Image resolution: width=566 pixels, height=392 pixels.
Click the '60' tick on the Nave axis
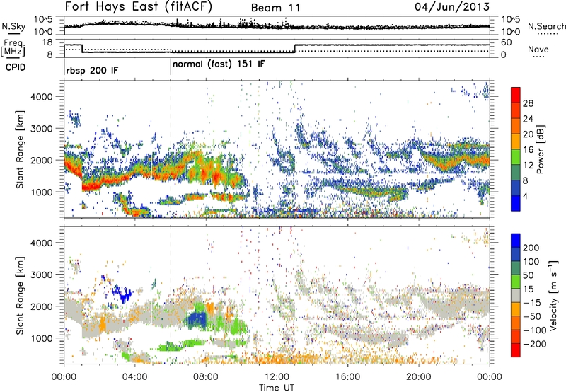[x=507, y=42]
